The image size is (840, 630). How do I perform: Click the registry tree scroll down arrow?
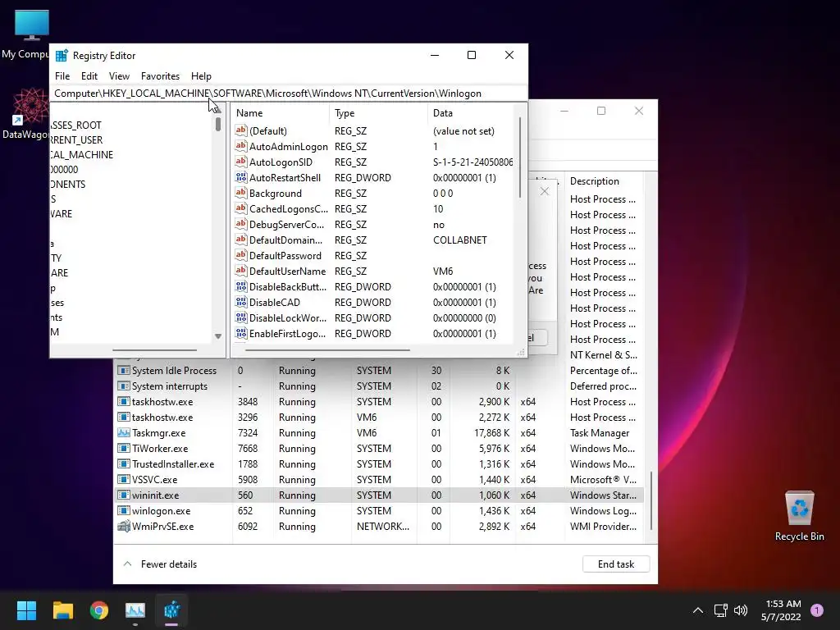tap(218, 336)
